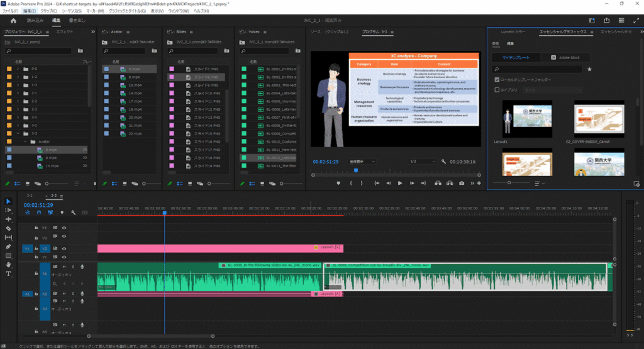Go to In point in program monitor
Image resolution: width=644 pixels, height=349 pixels.
[x=377, y=183]
